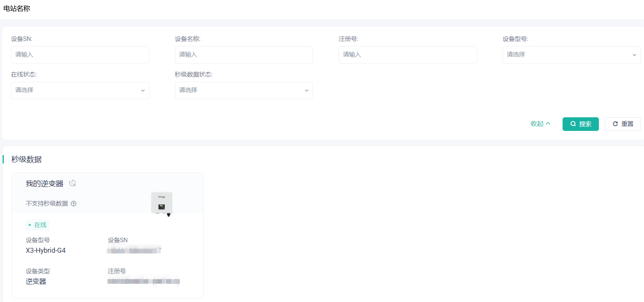The image size is (644, 302).
Task: Click the 搜索 search button
Action: (580, 124)
